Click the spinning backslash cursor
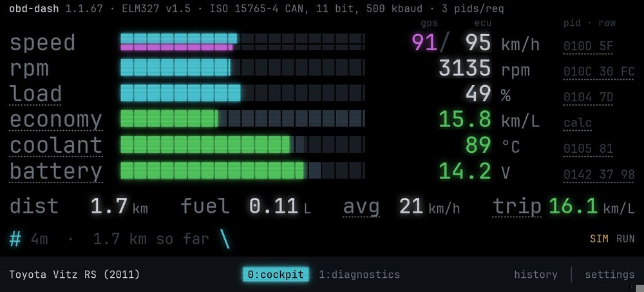 (225, 239)
